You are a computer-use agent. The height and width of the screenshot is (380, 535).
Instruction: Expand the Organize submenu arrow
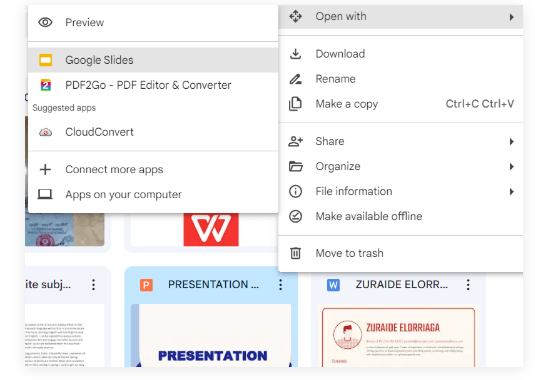point(511,166)
